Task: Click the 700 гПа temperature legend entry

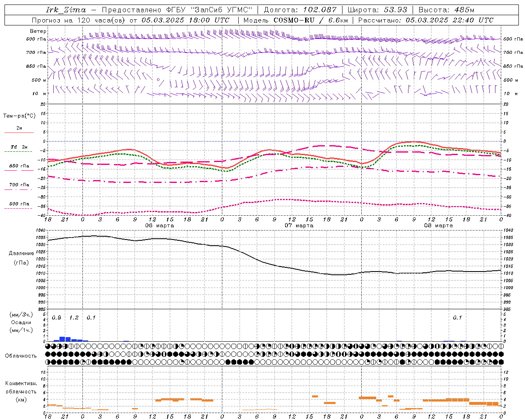Action: click(x=19, y=185)
